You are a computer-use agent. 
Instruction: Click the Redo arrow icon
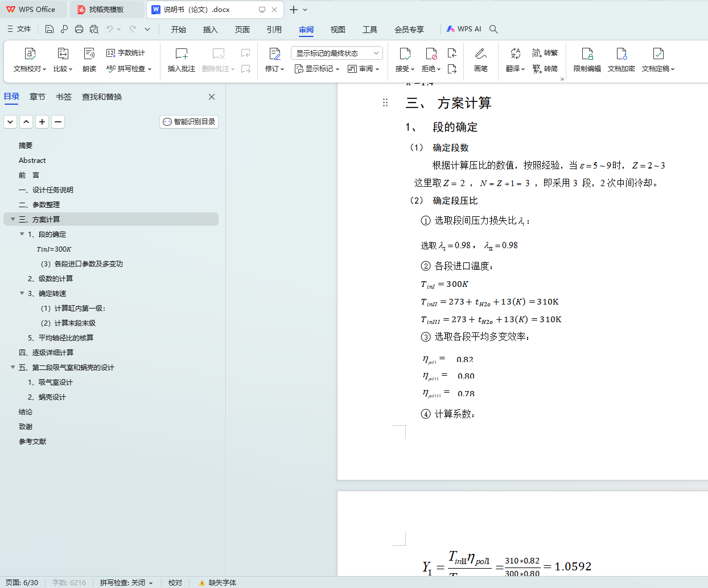(x=133, y=29)
